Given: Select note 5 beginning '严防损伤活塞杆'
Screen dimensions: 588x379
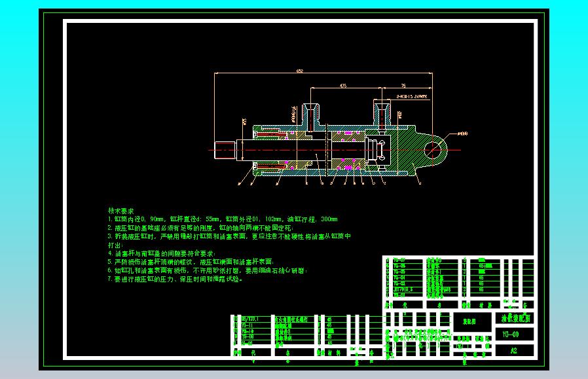Looking at the screenshot, I should (x=191, y=262).
